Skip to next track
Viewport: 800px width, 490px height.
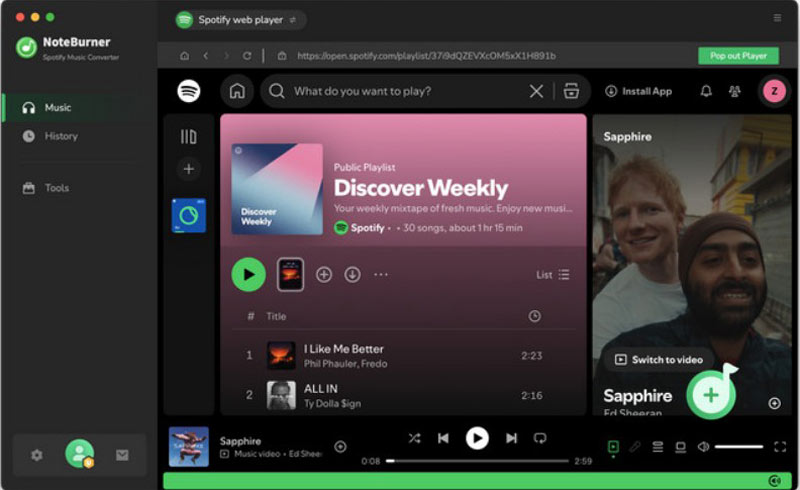tap(511, 438)
